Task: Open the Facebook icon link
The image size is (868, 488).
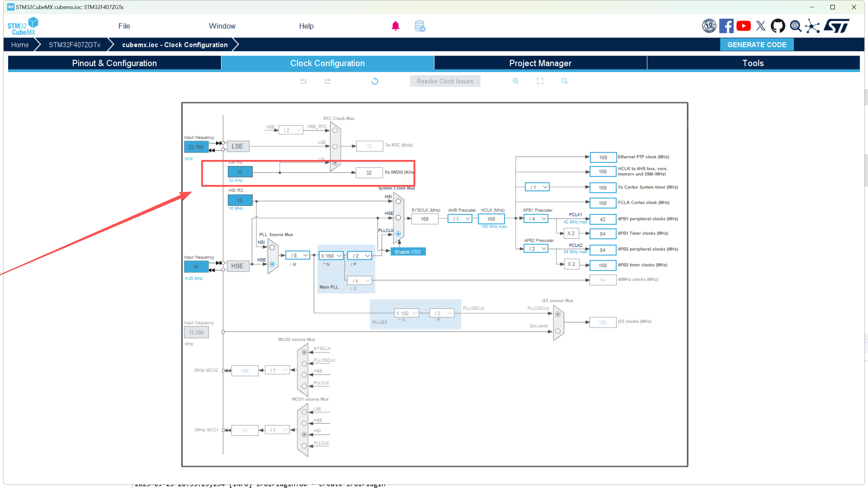Action: click(726, 26)
